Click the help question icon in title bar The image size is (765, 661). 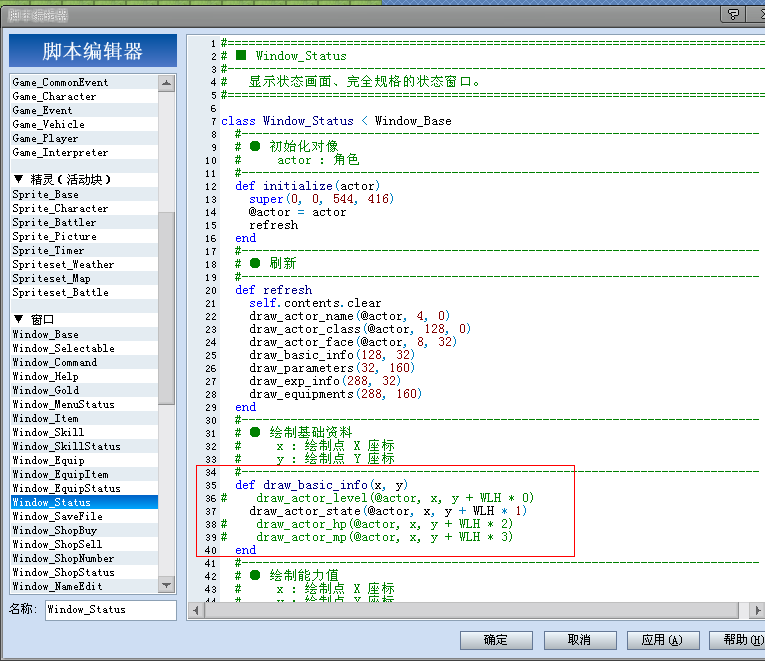click(733, 15)
